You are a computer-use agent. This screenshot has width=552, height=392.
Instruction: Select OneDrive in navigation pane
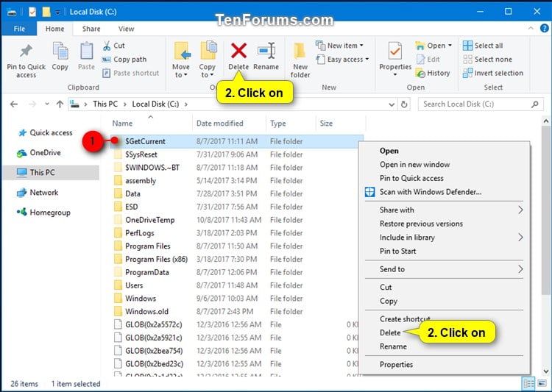[x=39, y=153]
